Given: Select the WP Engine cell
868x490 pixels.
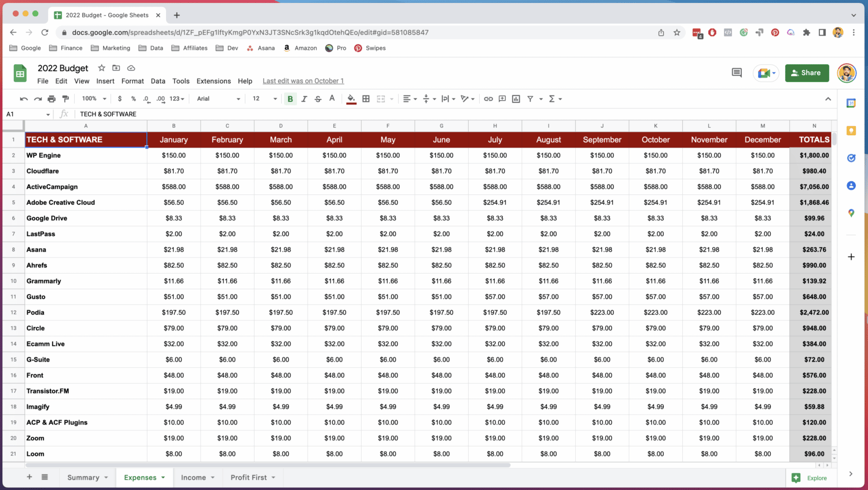Looking at the screenshot, I should click(86, 156).
